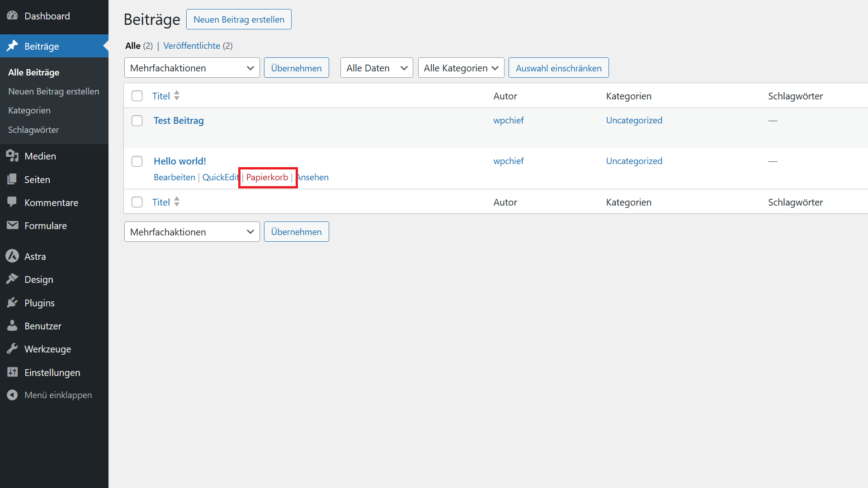Click the top Übernehmen button
The width and height of the screenshot is (868, 488).
point(297,68)
